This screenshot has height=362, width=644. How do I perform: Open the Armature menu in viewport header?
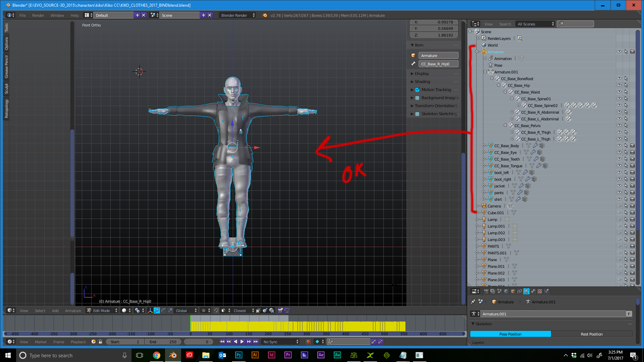click(x=73, y=310)
